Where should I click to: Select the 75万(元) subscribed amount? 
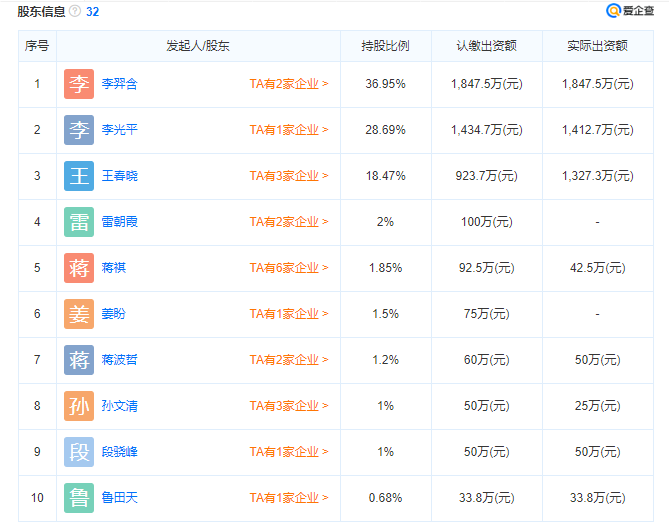pyautogui.click(x=487, y=314)
